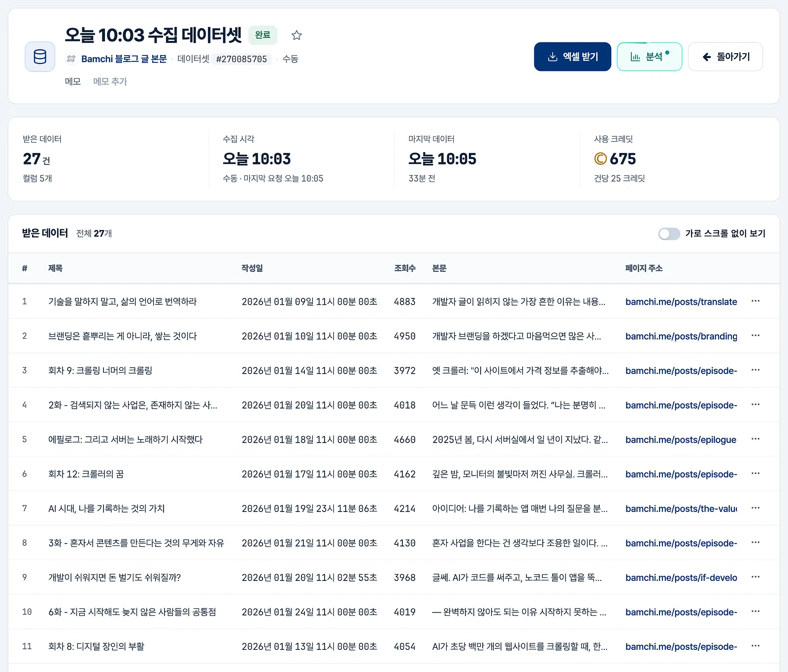Open more options for the branding row
The image size is (788, 672).
(755, 335)
